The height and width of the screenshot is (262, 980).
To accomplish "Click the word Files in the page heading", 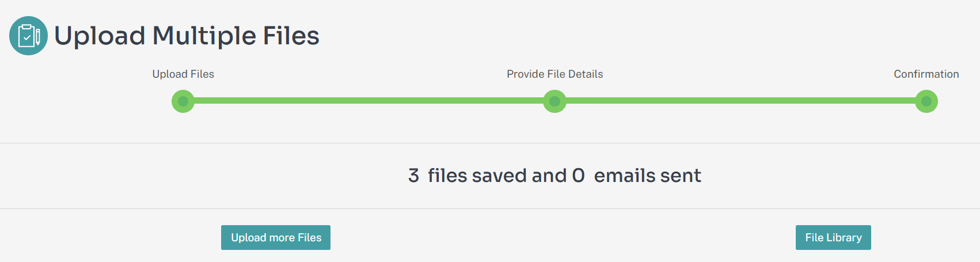I will (291, 36).
